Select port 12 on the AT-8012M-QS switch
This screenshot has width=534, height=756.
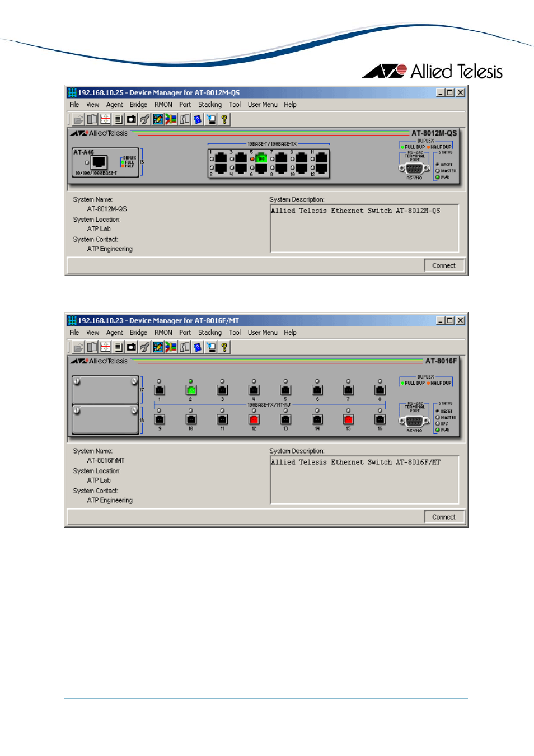click(321, 167)
